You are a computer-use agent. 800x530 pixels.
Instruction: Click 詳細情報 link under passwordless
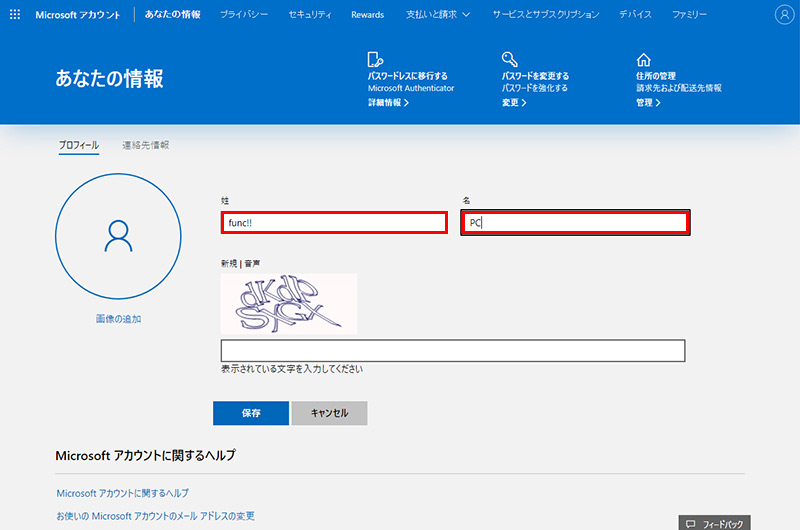pyautogui.click(x=388, y=103)
